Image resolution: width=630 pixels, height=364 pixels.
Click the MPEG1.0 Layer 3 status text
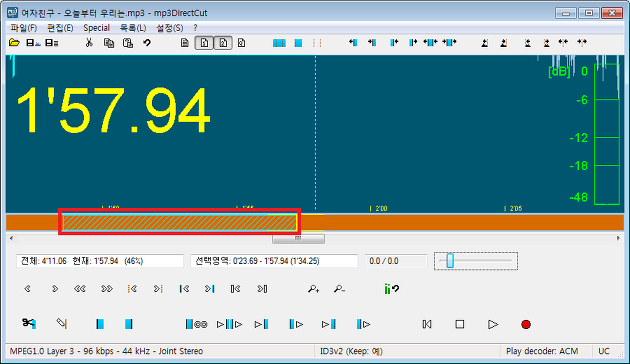106,351
